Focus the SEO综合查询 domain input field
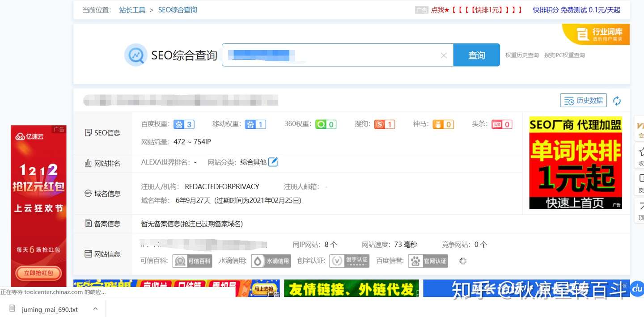 coord(338,55)
